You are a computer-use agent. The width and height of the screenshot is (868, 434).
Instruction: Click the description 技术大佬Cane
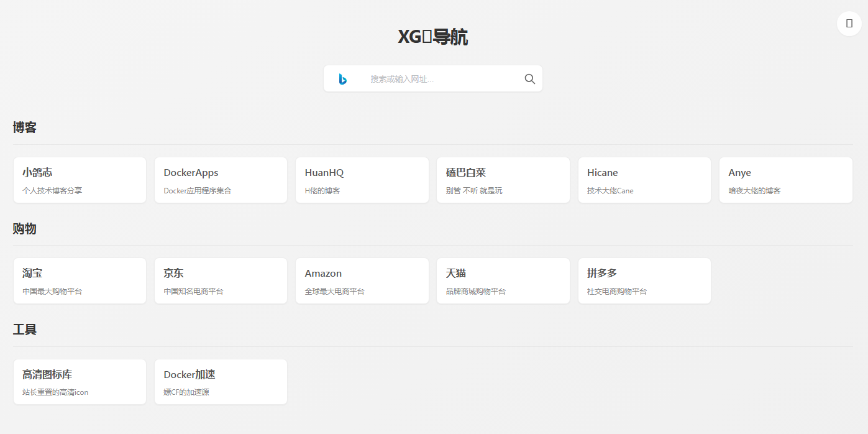pos(610,191)
